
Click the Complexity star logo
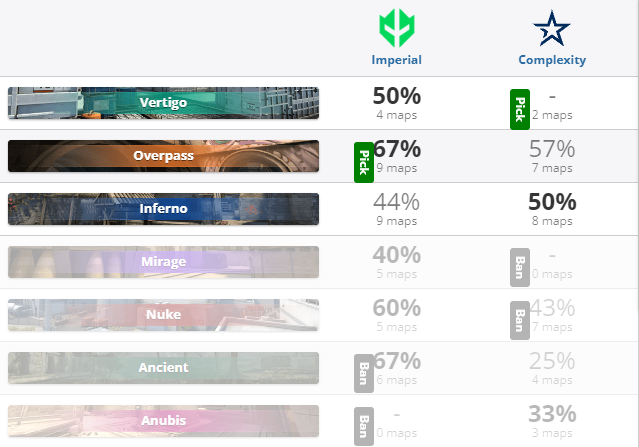(x=552, y=29)
